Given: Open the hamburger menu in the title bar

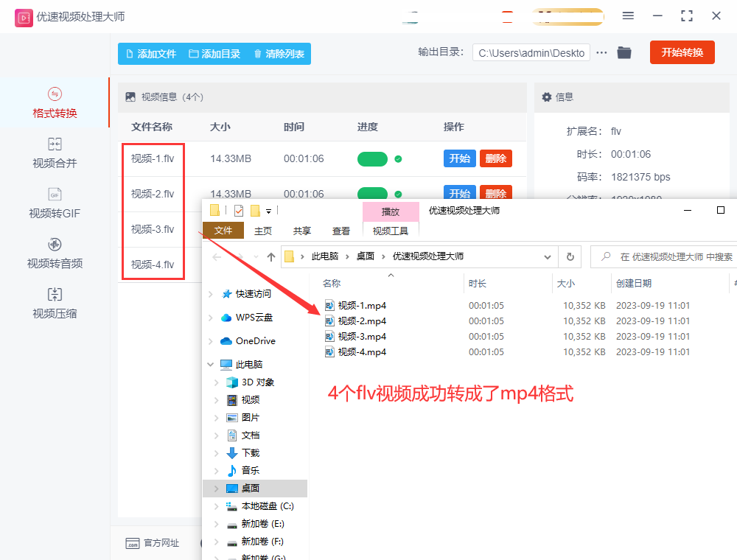Looking at the screenshot, I should click(x=628, y=16).
